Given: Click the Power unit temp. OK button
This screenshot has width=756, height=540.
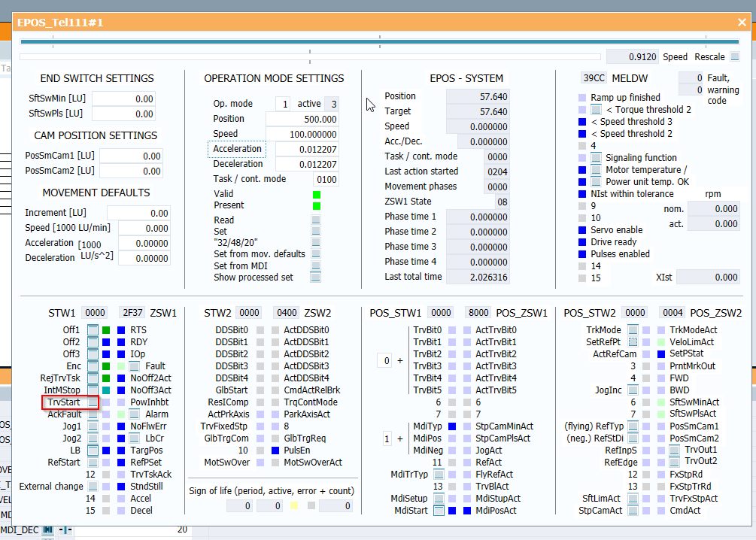Looking at the screenshot, I should point(597,182).
